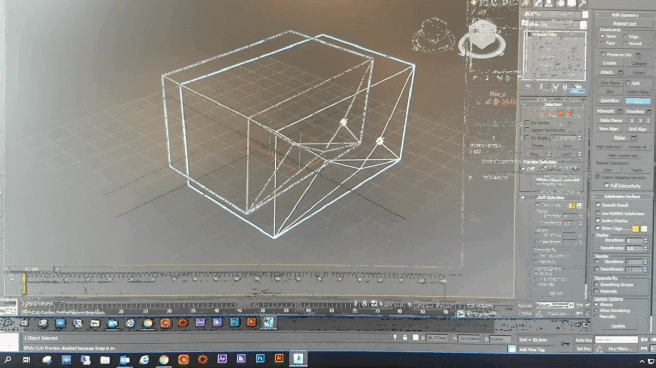Expand the Soft Selection rollout

click(552, 197)
